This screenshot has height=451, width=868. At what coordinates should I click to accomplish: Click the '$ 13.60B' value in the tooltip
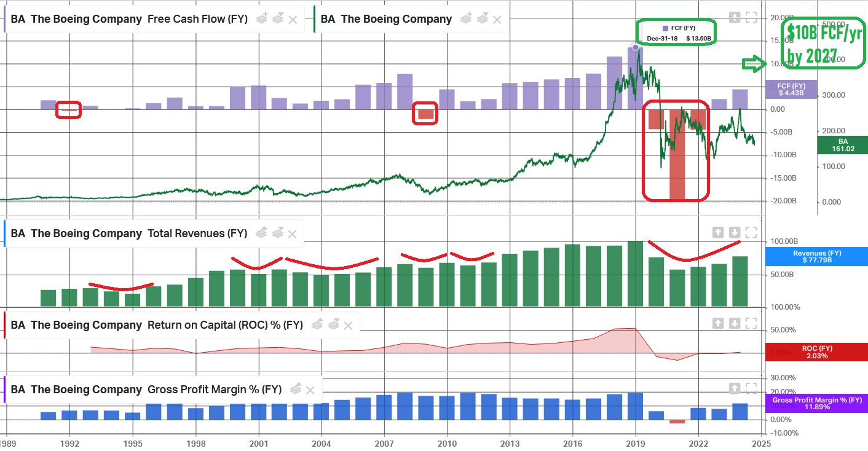pyautogui.click(x=698, y=39)
